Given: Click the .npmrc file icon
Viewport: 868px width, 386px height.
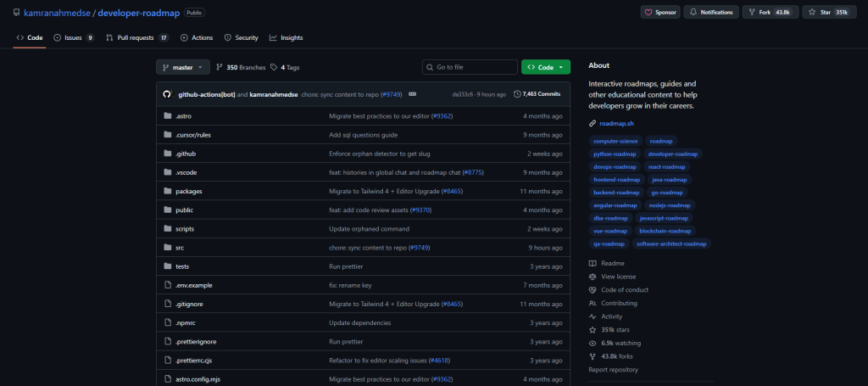Looking at the screenshot, I should click(168, 322).
